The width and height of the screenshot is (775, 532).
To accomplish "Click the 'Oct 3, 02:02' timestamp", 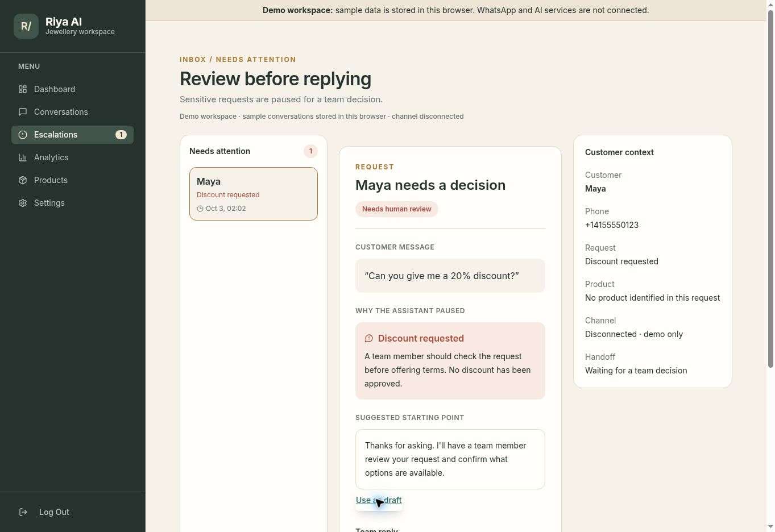I will point(226,209).
